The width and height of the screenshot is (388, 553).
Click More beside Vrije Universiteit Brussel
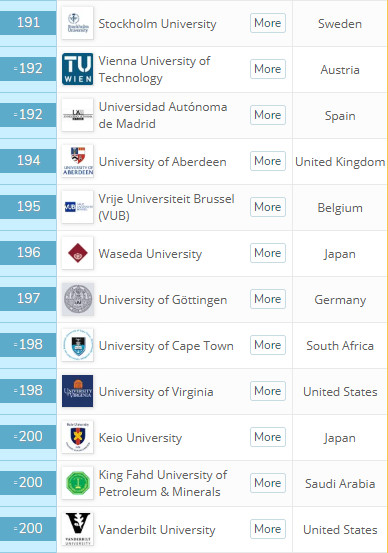click(x=268, y=207)
